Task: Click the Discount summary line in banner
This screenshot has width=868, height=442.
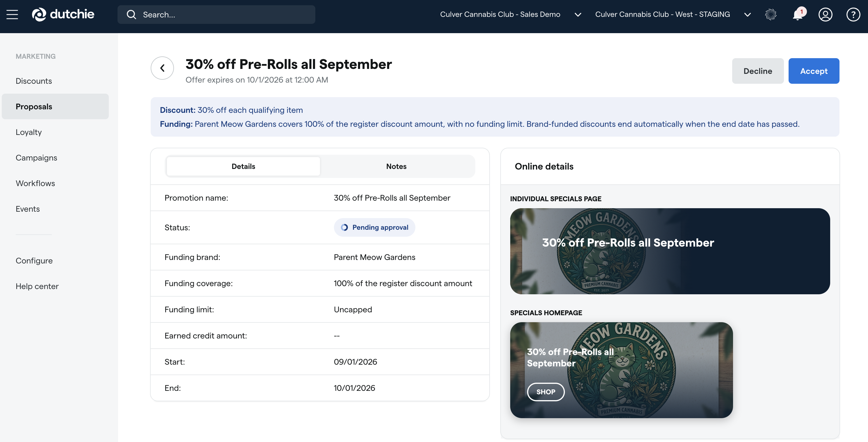Action: click(232, 110)
